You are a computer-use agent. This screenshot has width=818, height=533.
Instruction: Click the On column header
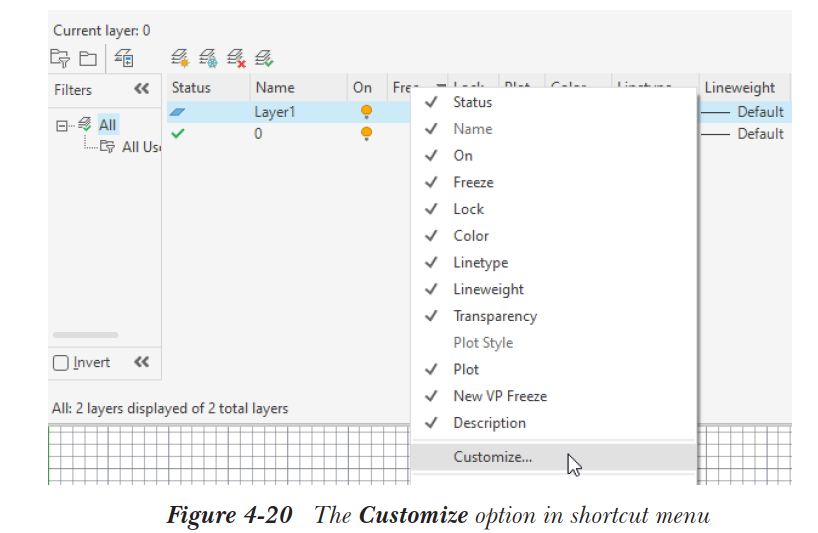tap(367, 88)
